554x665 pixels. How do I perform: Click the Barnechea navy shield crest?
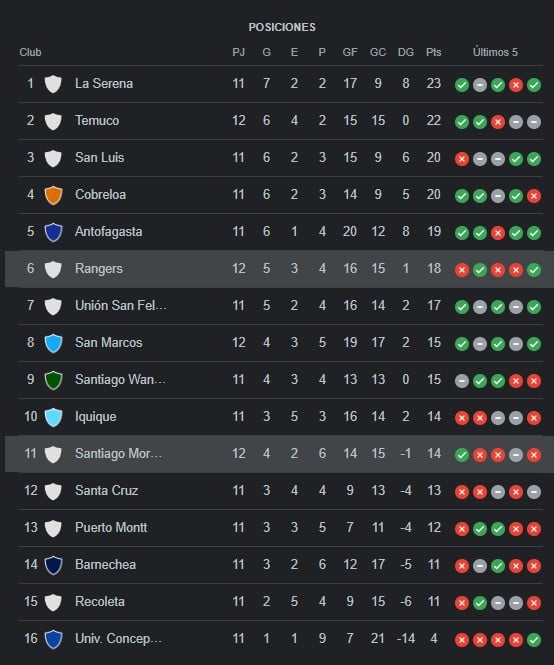point(53,565)
